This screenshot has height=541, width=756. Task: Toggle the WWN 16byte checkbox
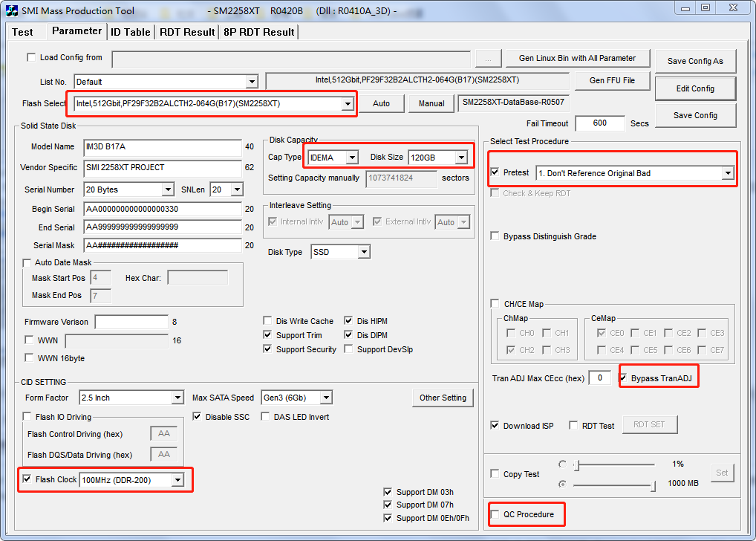pos(29,358)
